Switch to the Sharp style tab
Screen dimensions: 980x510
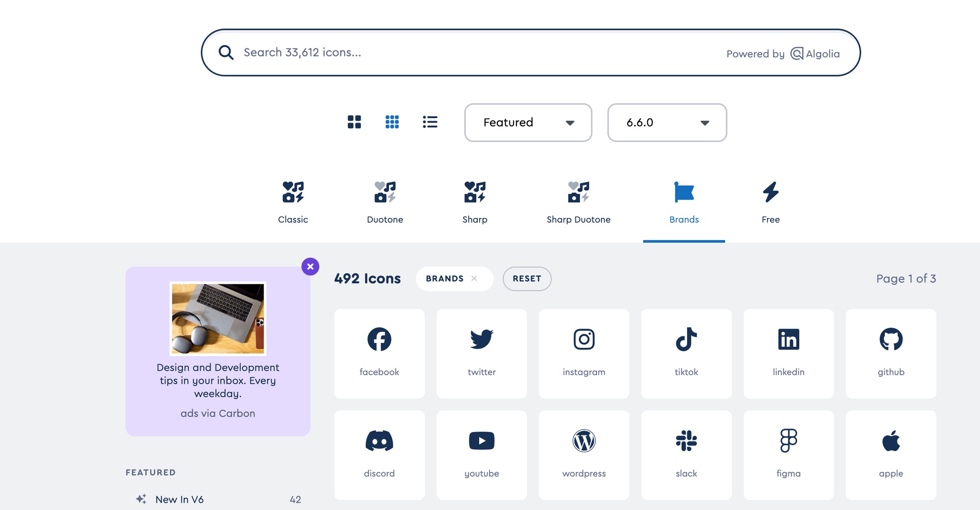pyautogui.click(x=475, y=203)
